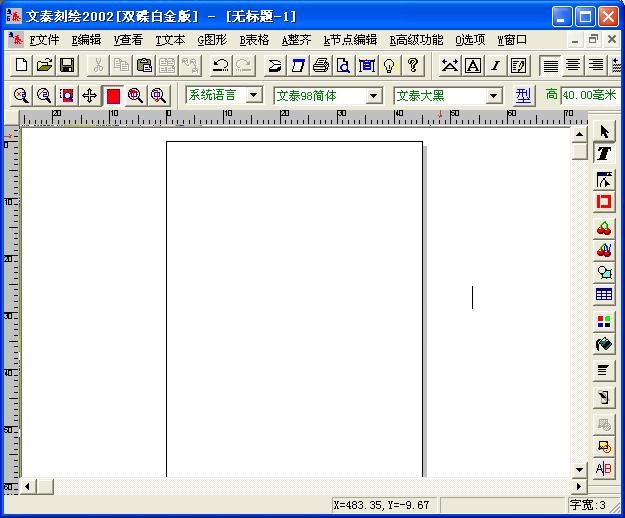Image resolution: width=625 pixels, height=518 pixels.
Task: Click the vertical scrollbar up arrow
Action: pos(579,134)
